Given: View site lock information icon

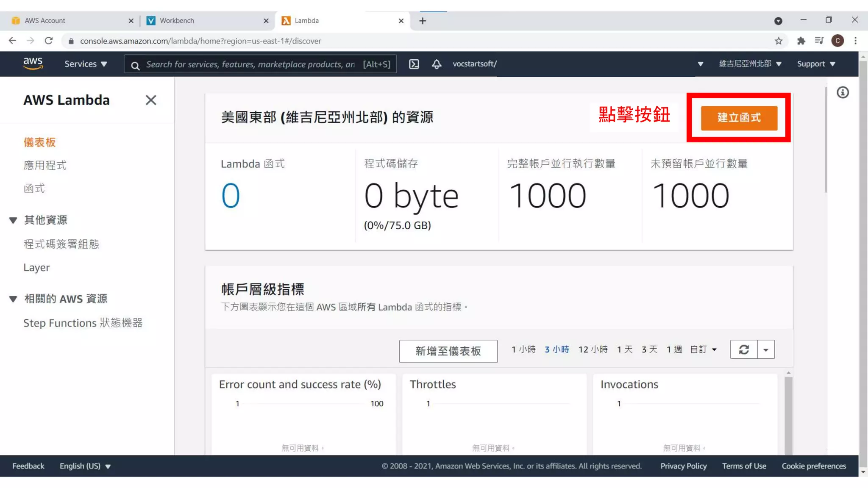Looking at the screenshot, I should (x=71, y=41).
